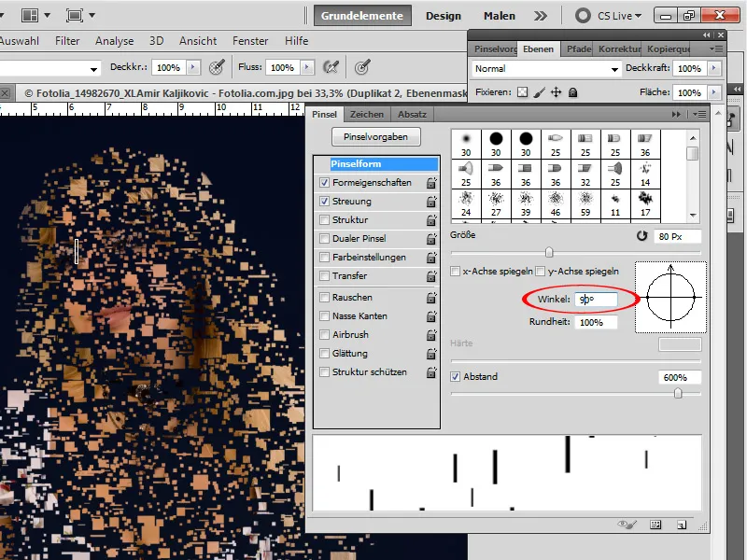Select the soft round 30 brush tip
Image resolution: width=747 pixels, height=560 pixels.
(466, 145)
